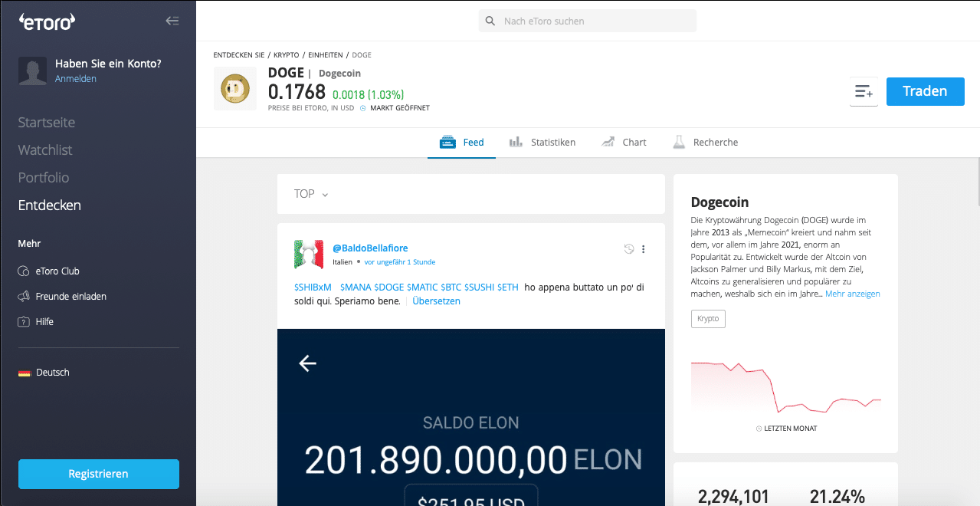Click the user avatar placeholder
The image size is (980, 506).
tap(32, 71)
